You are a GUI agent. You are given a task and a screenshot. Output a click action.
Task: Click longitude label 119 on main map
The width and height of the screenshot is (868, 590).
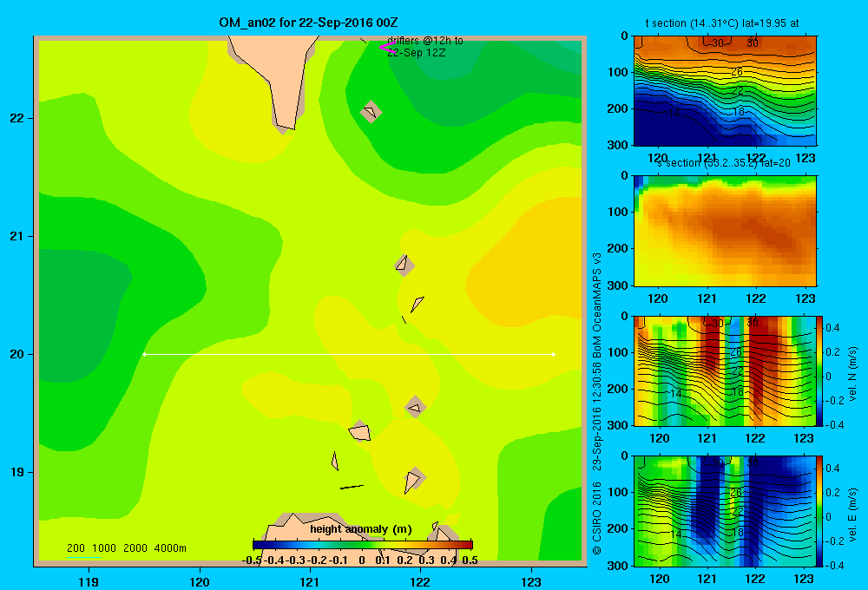pos(89,581)
